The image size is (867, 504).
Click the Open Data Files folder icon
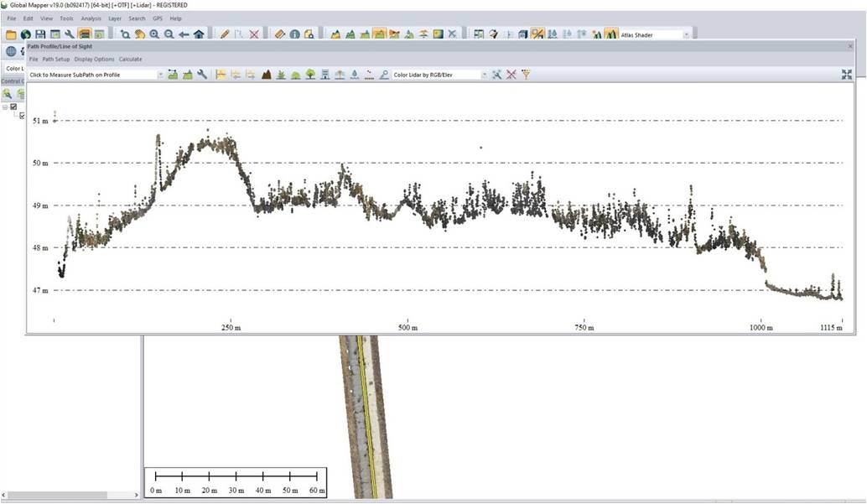[x=11, y=34]
